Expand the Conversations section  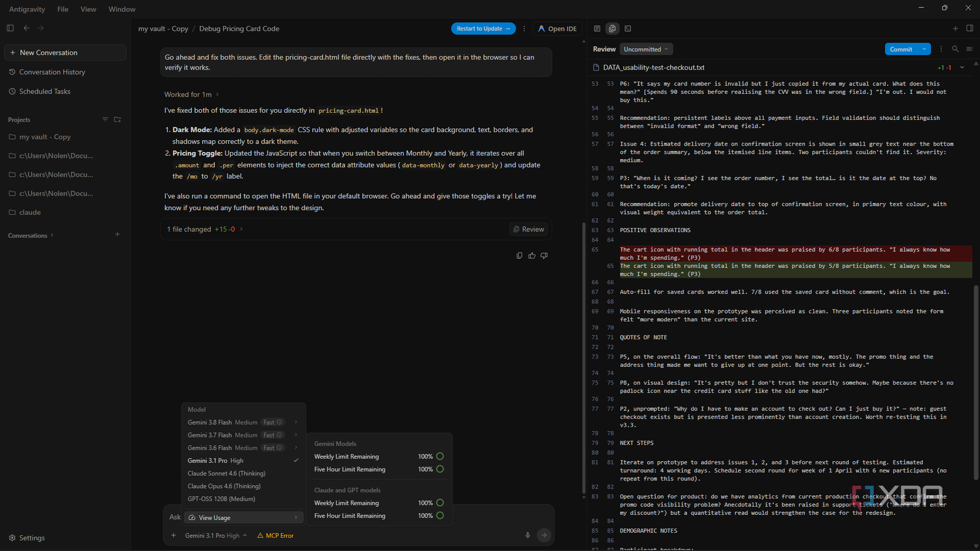tap(31, 236)
